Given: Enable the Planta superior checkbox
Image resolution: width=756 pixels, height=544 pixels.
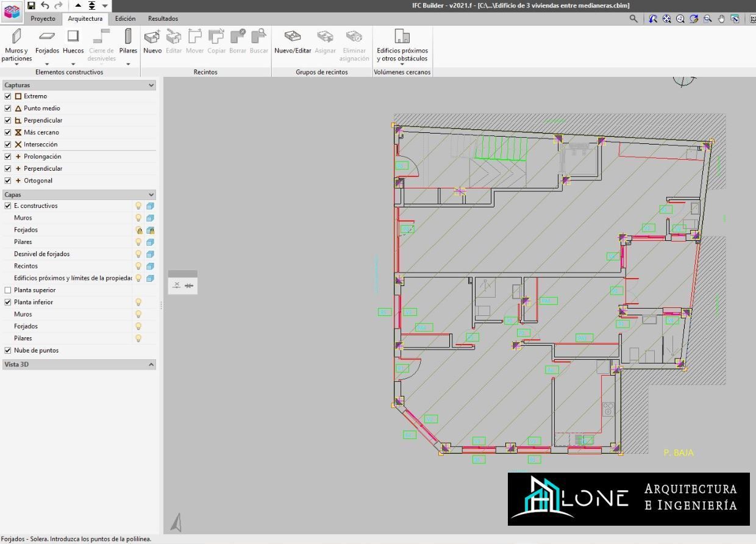Looking at the screenshot, I should (8, 290).
